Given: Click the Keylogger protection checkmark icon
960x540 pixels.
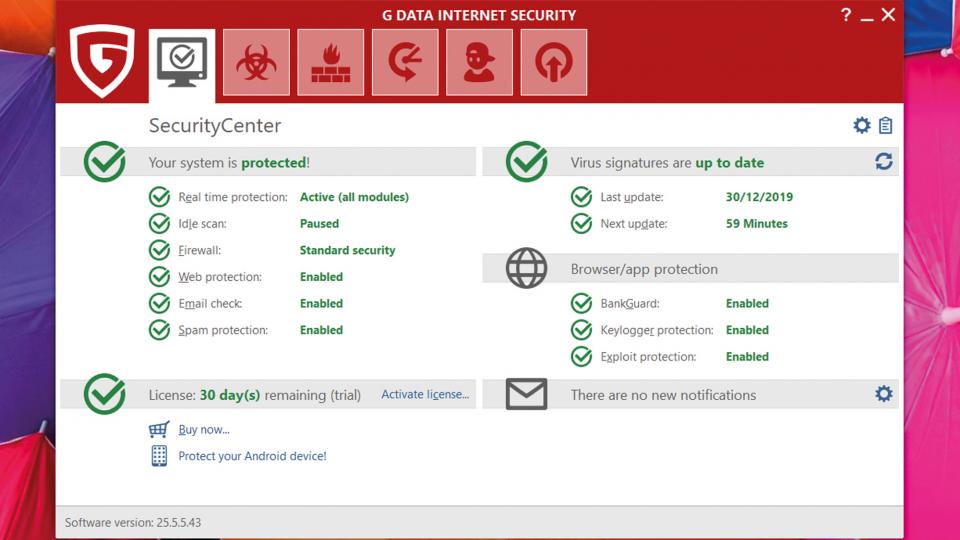Looking at the screenshot, I should point(582,330).
